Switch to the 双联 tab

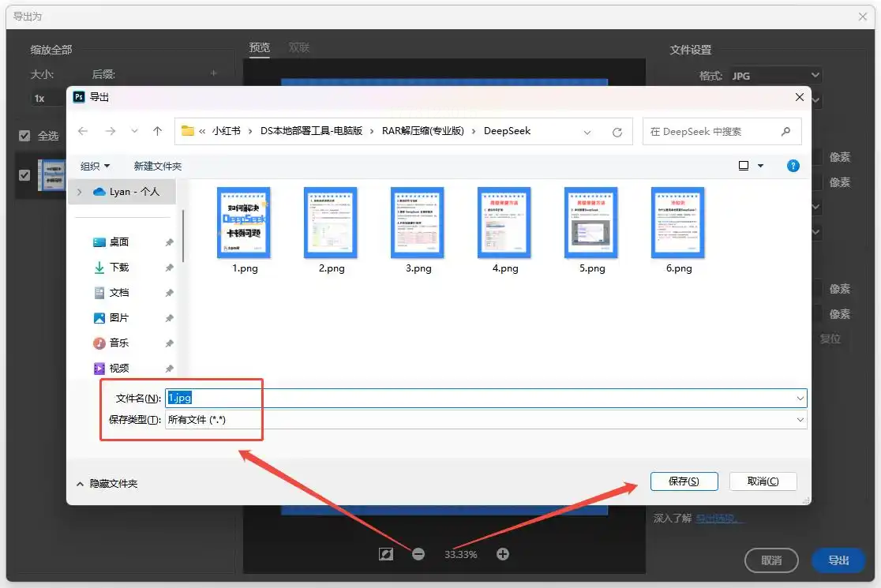[x=298, y=48]
